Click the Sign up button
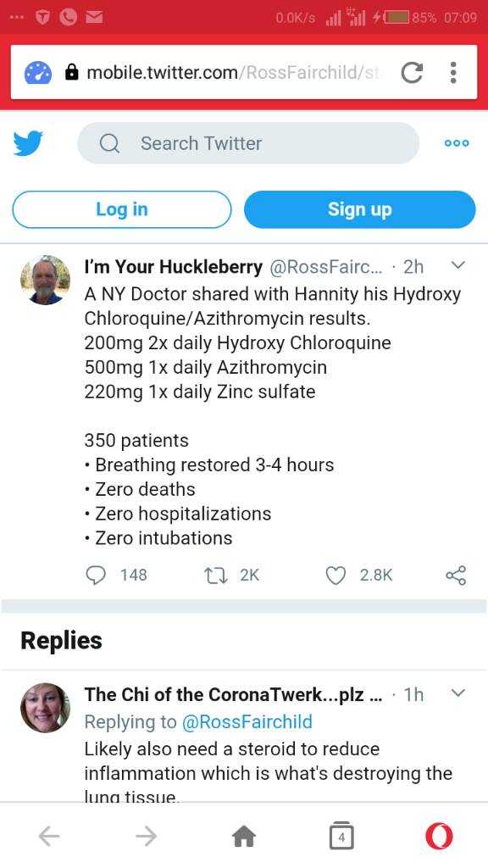The width and height of the screenshot is (488, 868). pos(359,209)
